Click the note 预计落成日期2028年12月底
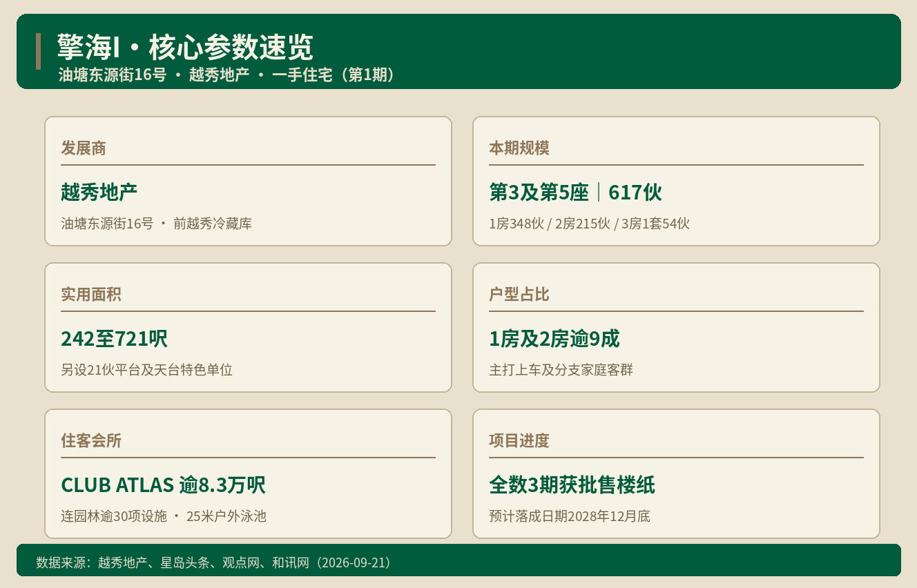 click(570, 516)
